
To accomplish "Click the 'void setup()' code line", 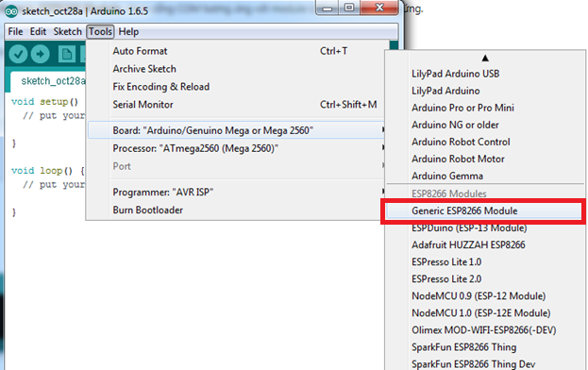I will (x=45, y=102).
